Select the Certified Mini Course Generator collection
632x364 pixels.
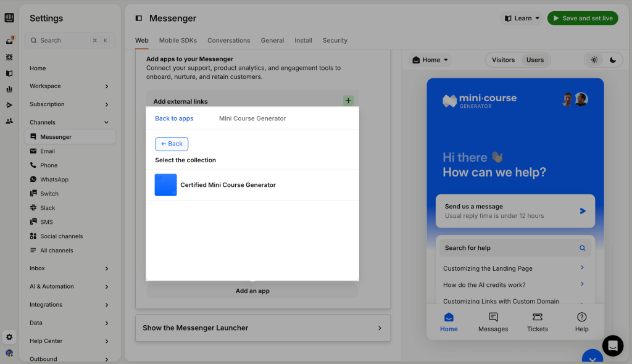[x=252, y=185]
